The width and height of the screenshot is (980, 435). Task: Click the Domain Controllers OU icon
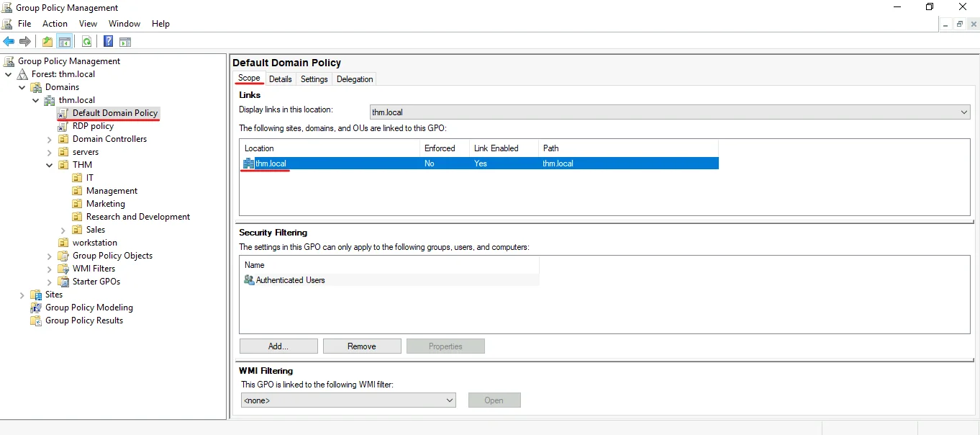(63, 139)
